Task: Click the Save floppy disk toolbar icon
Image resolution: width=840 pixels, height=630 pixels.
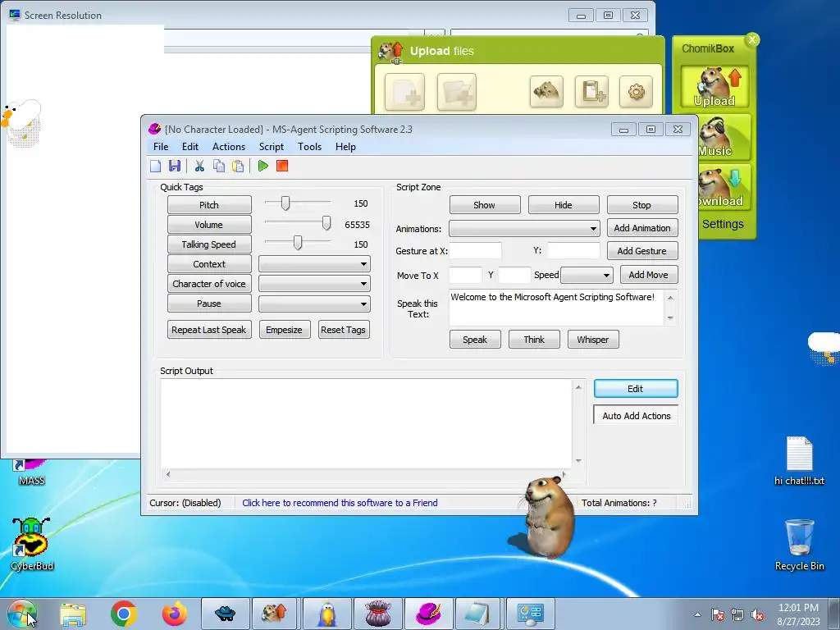Action: pos(175,166)
